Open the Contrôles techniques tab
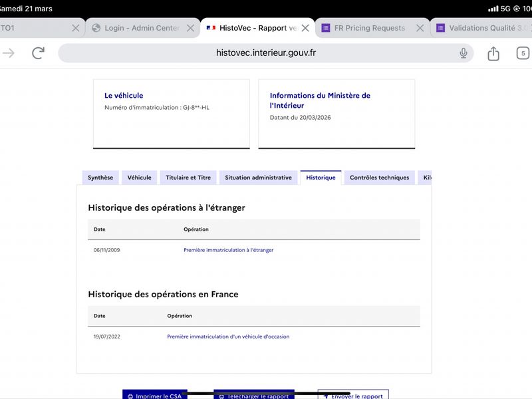Viewport: 532px width, 399px height. (379, 178)
